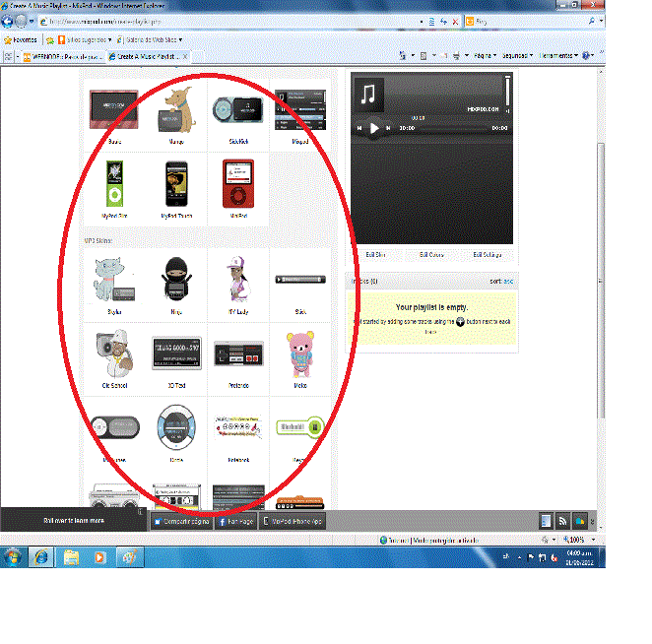Image resolution: width=652 pixels, height=644 pixels.
Task: Pick the dog skin thumbnail
Action: click(176, 109)
